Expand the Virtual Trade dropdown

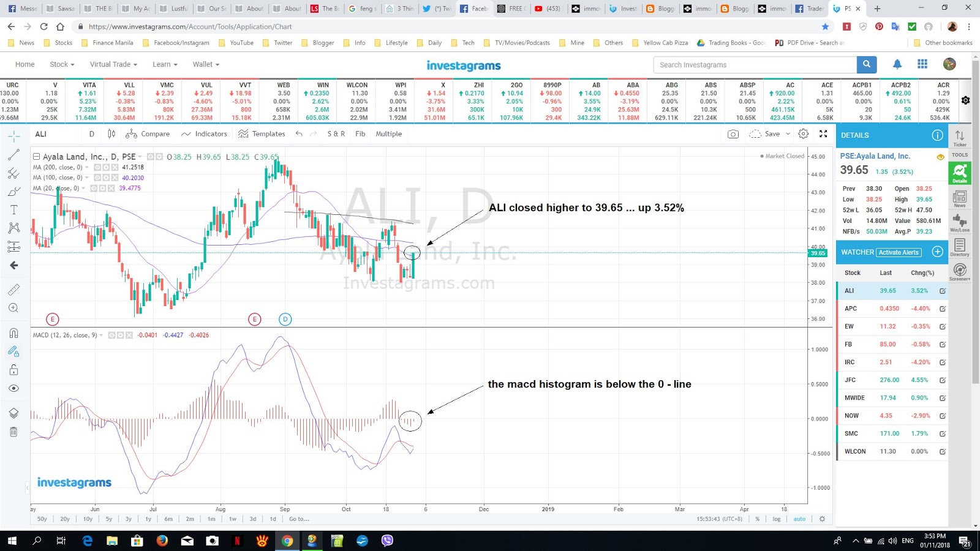113,64
